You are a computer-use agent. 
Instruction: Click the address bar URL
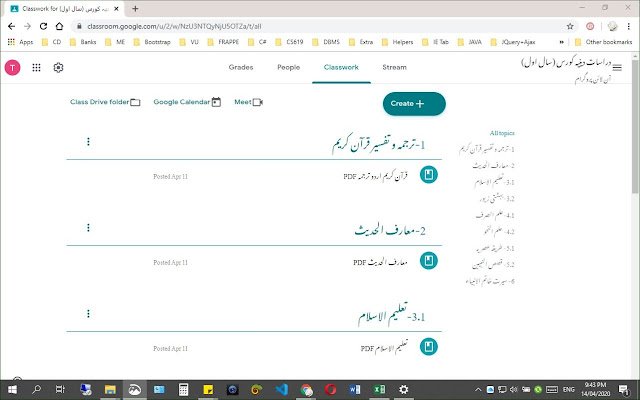pos(174,26)
